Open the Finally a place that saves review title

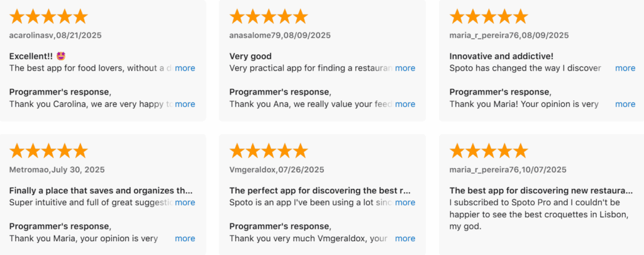coord(101,190)
